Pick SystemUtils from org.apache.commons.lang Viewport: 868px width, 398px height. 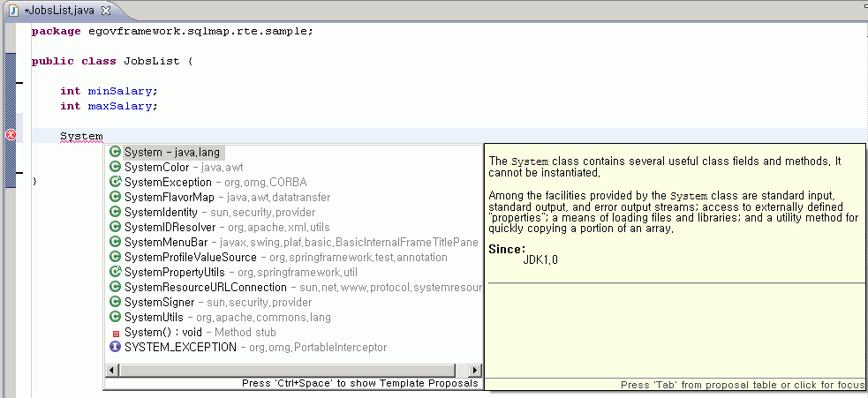coord(154,317)
